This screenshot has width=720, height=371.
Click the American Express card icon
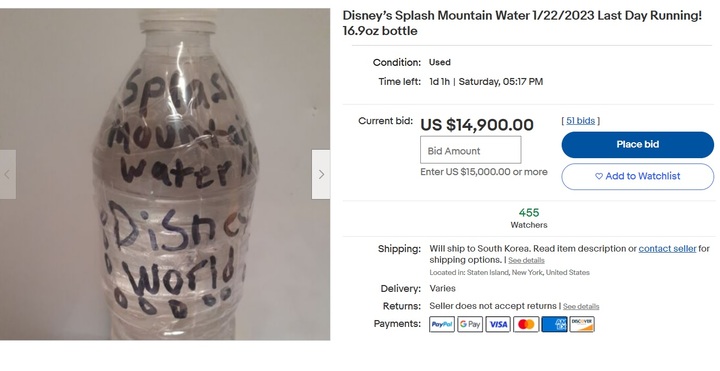click(554, 324)
